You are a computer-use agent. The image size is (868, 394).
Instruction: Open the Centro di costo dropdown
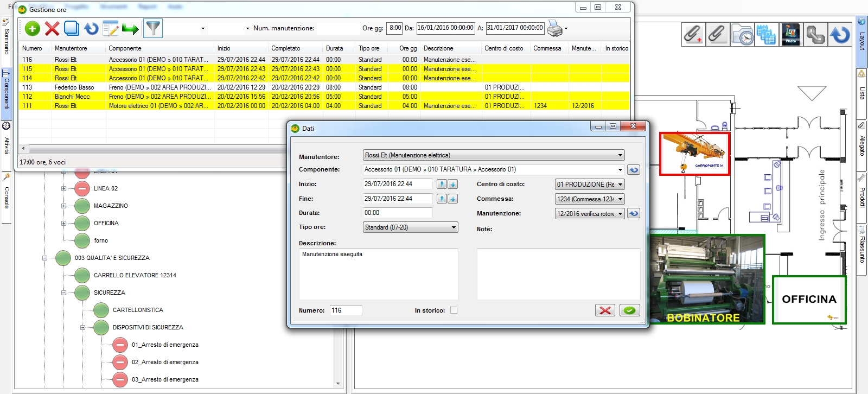[620, 185]
